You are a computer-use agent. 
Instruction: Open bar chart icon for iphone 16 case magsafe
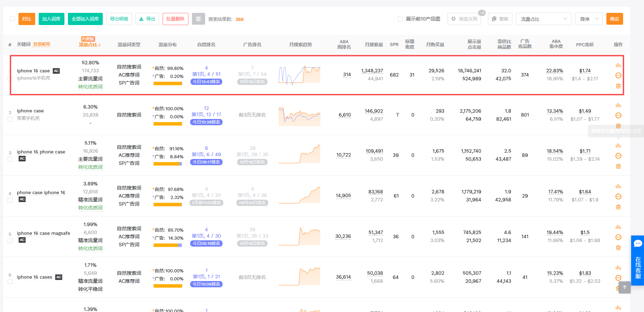618,227
